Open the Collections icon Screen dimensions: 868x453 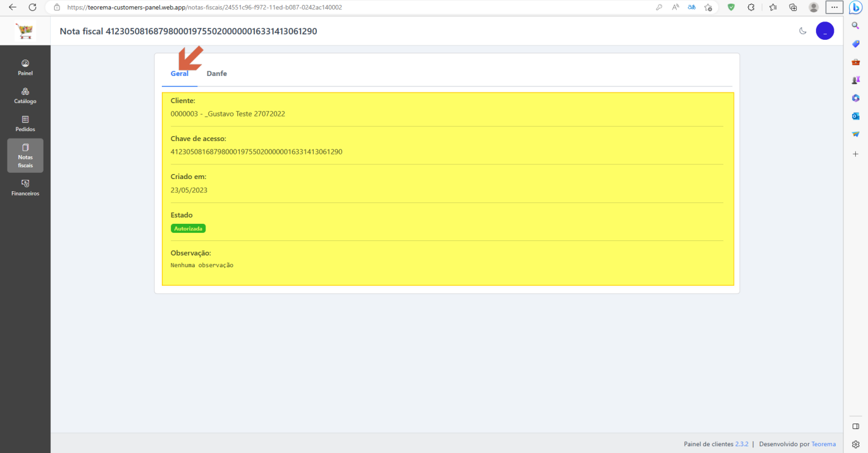pyautogui.click(x=793, y=7)
